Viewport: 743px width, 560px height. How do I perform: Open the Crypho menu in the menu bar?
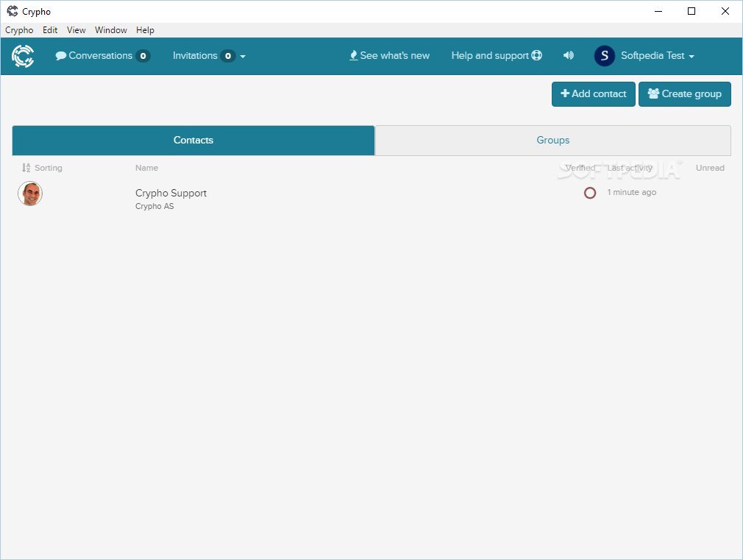(x=19, y=30)
